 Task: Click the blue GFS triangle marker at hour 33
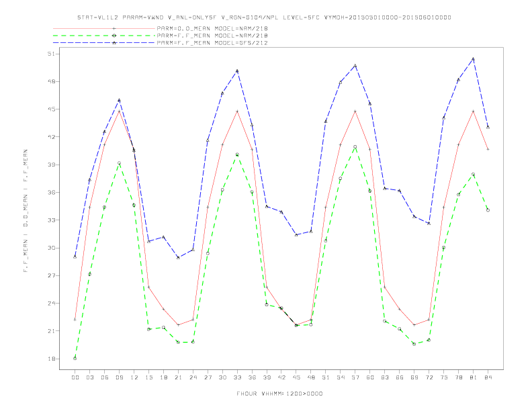point(237,71)
